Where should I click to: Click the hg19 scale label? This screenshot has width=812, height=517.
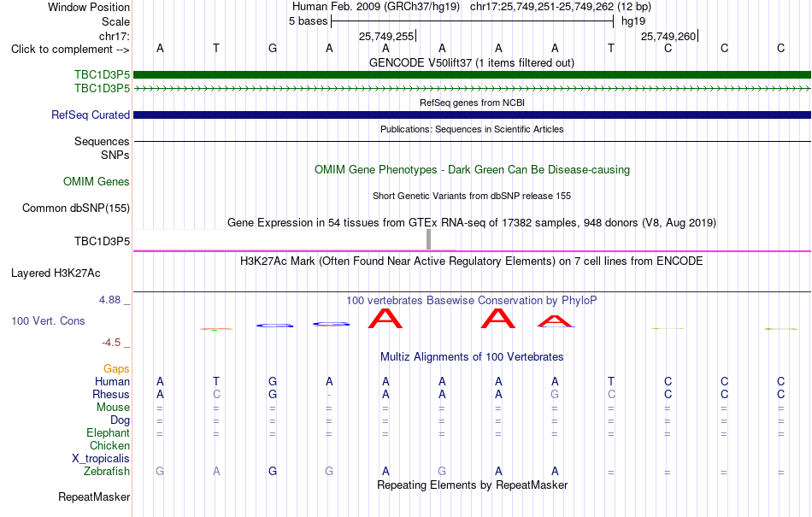tap(633, 21)
